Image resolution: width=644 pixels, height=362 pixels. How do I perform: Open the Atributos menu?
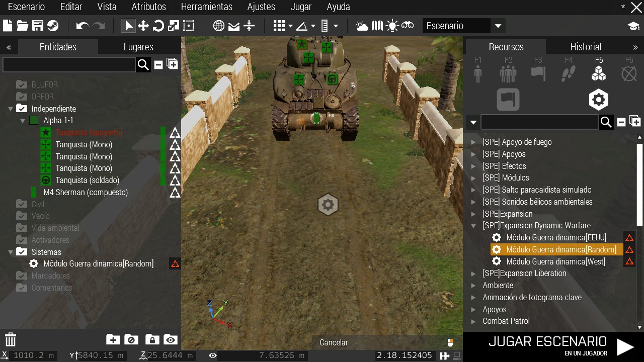point(148,7)
